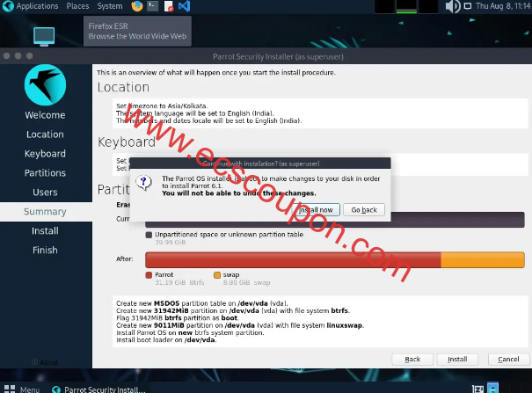Select Welcome step in sidebar

(45, 115)
